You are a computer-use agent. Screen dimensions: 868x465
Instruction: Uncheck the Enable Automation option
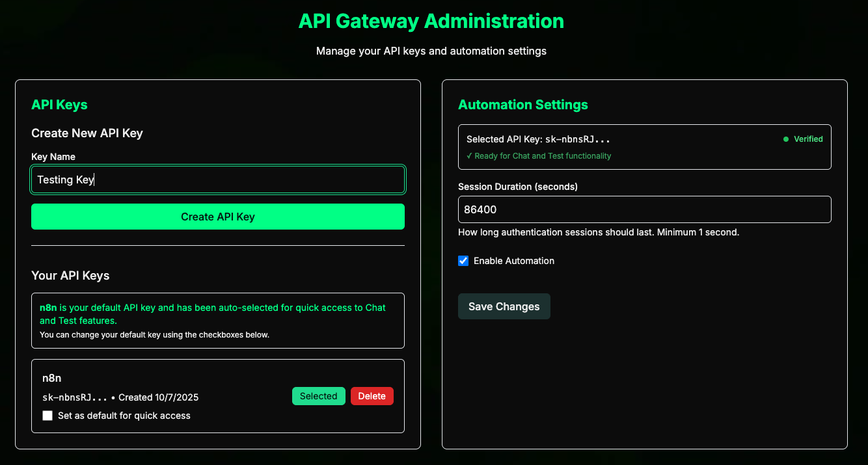(x=463, y=261)
